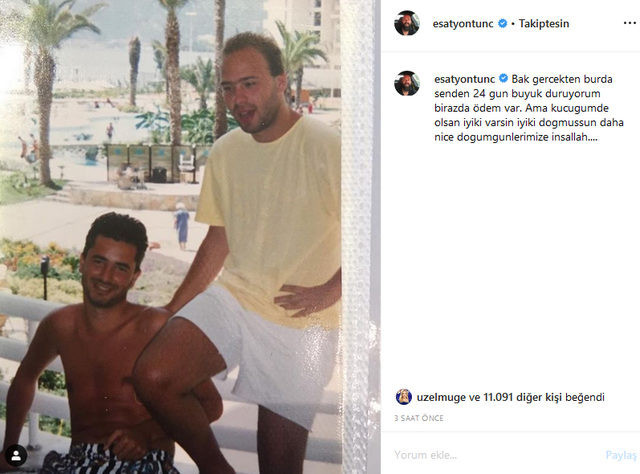The image size is (640, 474).
Task: Click esatyontunc username in the caption
Action: pyautogui.click(x=464, y=79)
